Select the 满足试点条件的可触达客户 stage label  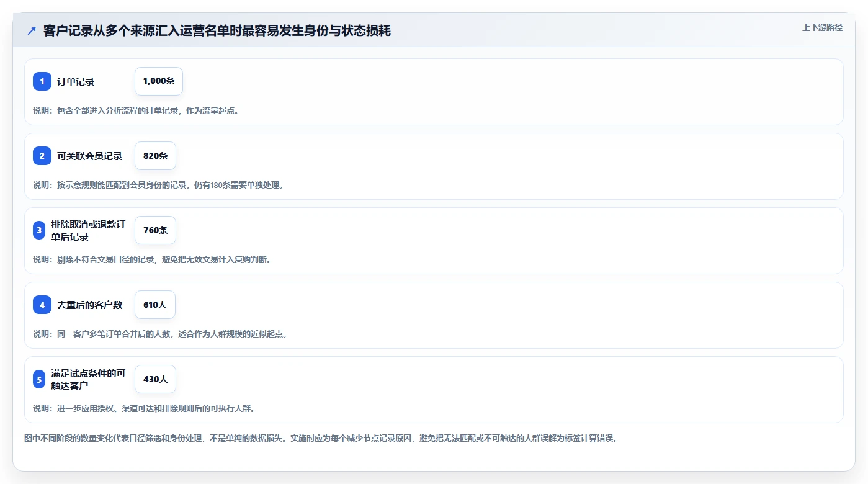pyautogui.click(x=88, y=379)
